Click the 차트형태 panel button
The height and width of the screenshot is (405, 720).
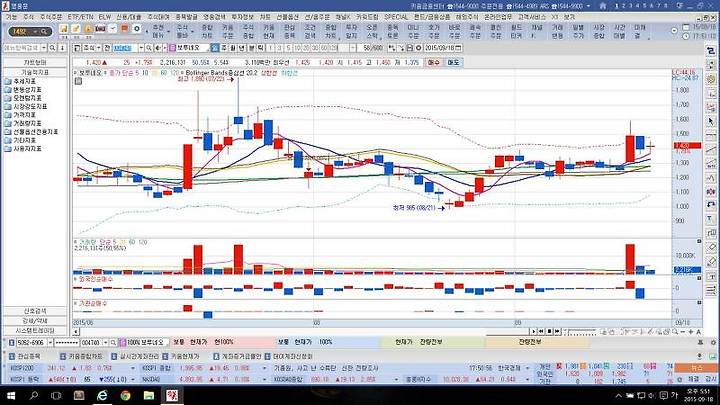coord(35,62)
